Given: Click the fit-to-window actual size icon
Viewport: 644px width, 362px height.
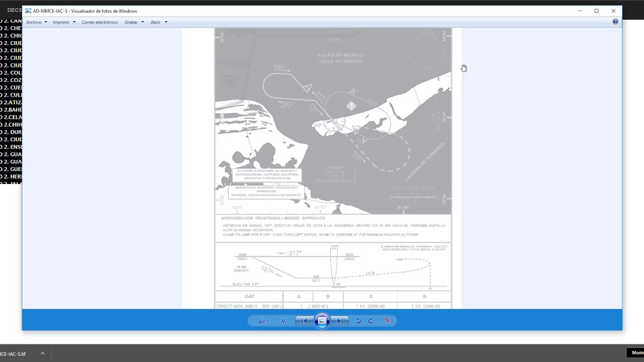Looking at the screenshot, I should (x=283, y=321).
